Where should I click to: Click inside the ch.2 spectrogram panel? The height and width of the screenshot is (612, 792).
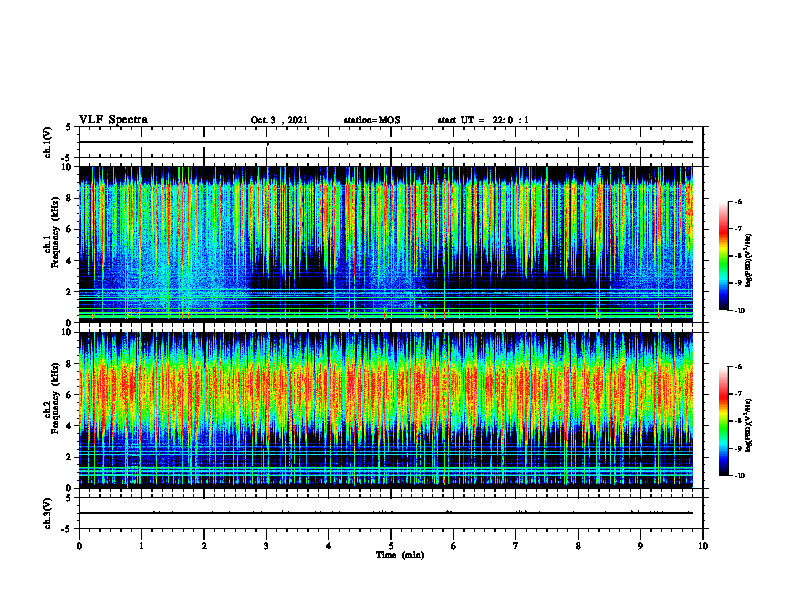pos(386,410)
